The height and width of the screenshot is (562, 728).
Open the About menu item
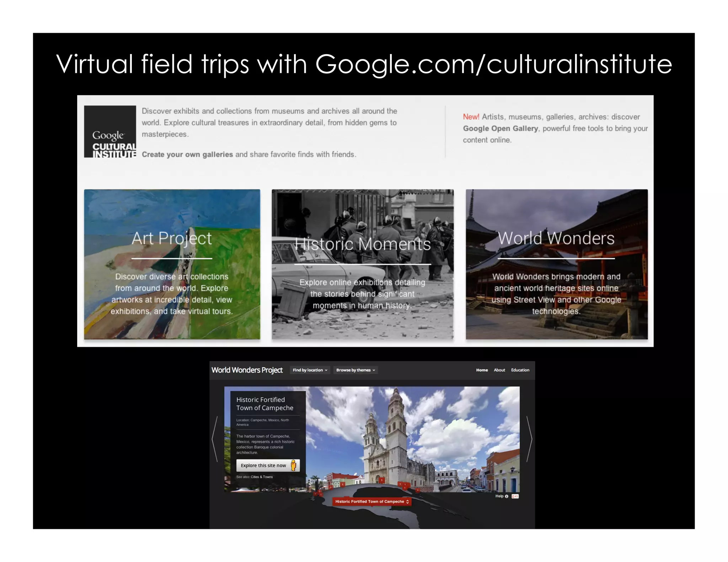click(499, 370)
